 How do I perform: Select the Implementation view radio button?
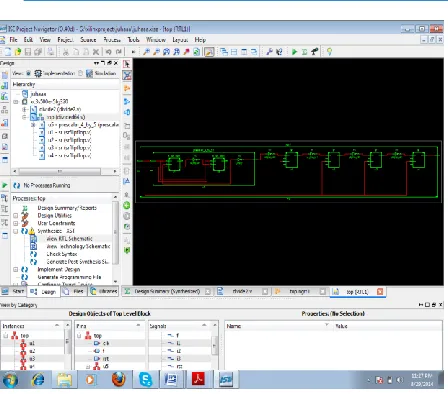click(29, 73)
